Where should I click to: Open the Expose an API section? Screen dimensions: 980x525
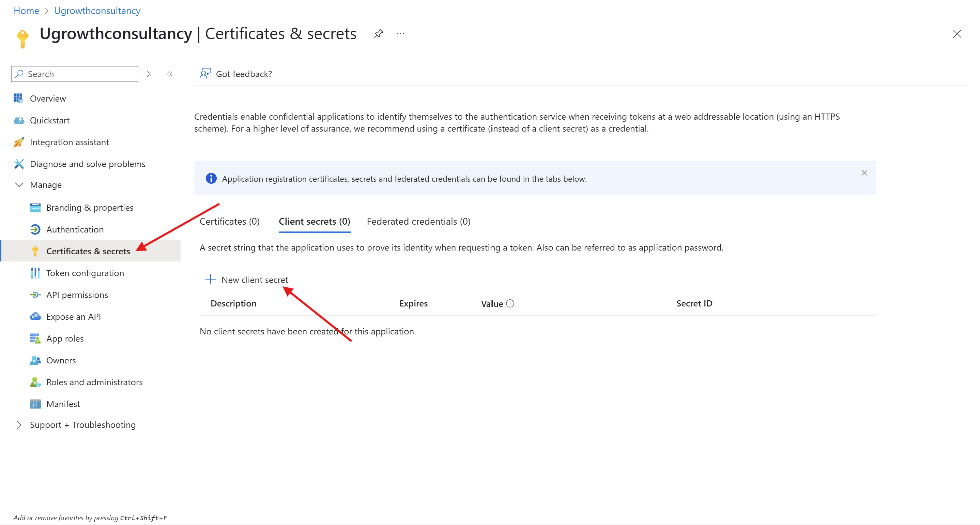[x=73, y=316]
